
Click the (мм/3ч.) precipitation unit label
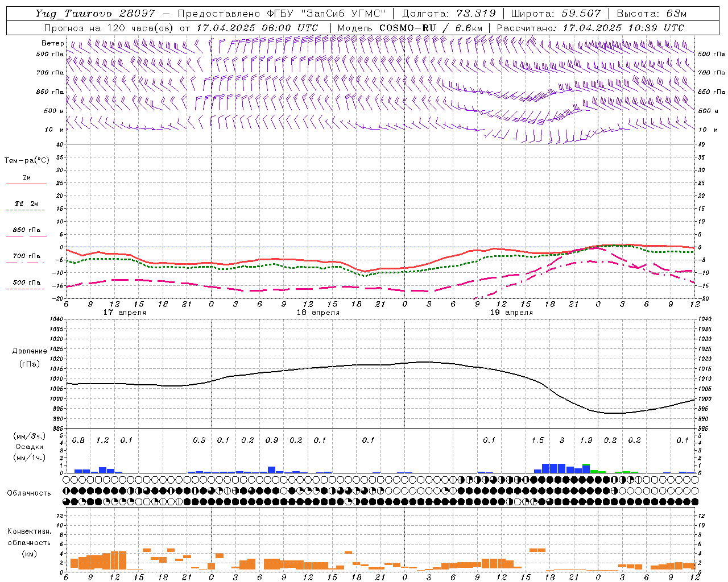pyautogui.click(x=29, y=436)
